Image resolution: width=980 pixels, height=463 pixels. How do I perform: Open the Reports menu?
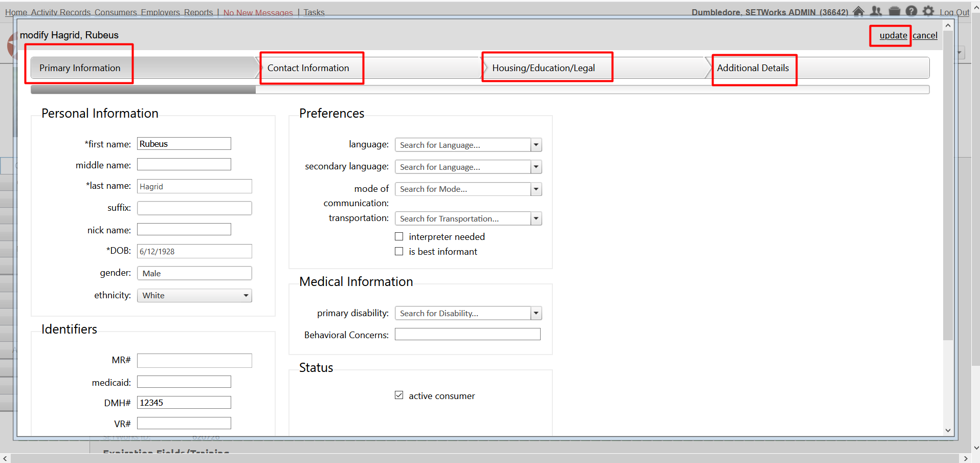(198, 12)
